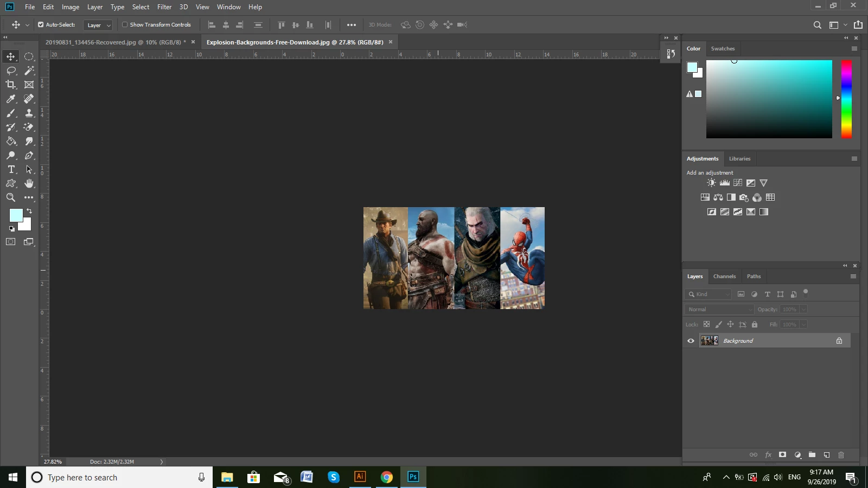Open the Fill dropdown arrow
This screenshot has width=868, height=488.
click(x=803, y=324)
